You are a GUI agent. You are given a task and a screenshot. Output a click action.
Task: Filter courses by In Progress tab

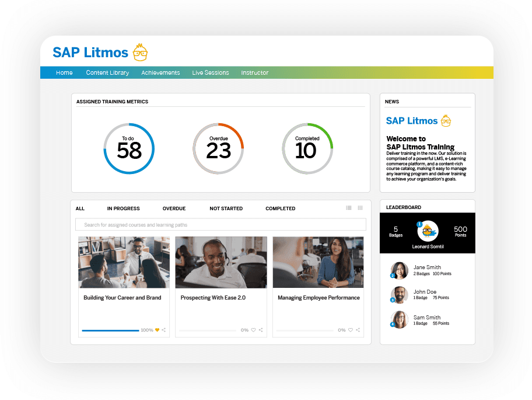[123, 208]
